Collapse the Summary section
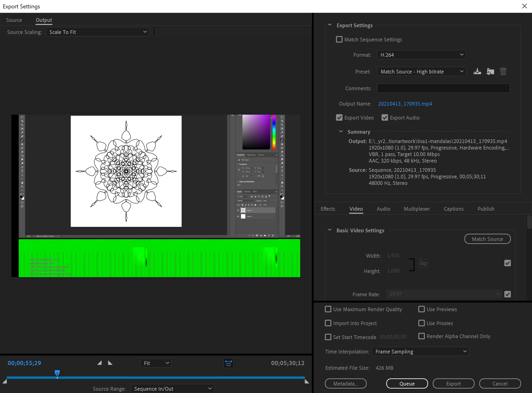The height and width of the screenshot is (393, 532). (x=341, y=131)
